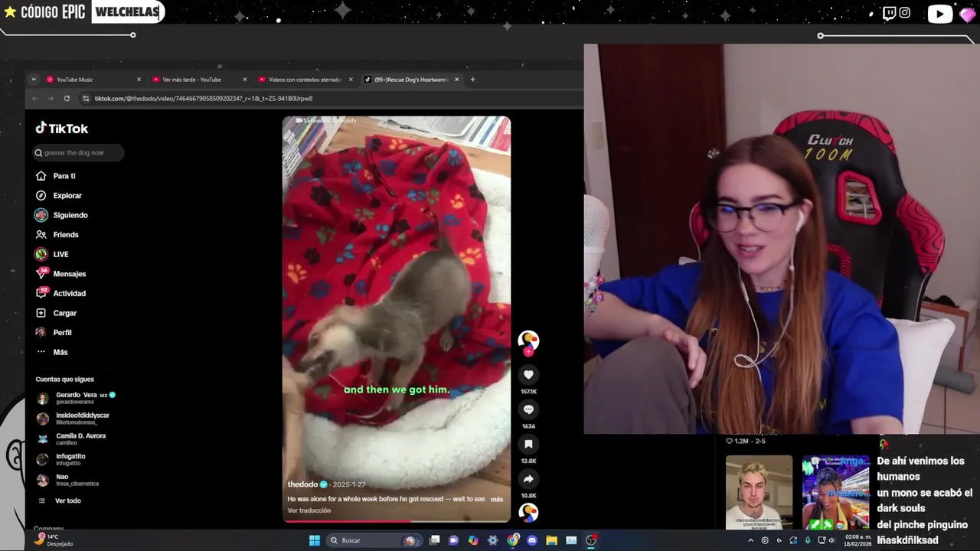Open Discord from the taskbar
This screenshot has height=551, width=980.
[x=532, y=540]
